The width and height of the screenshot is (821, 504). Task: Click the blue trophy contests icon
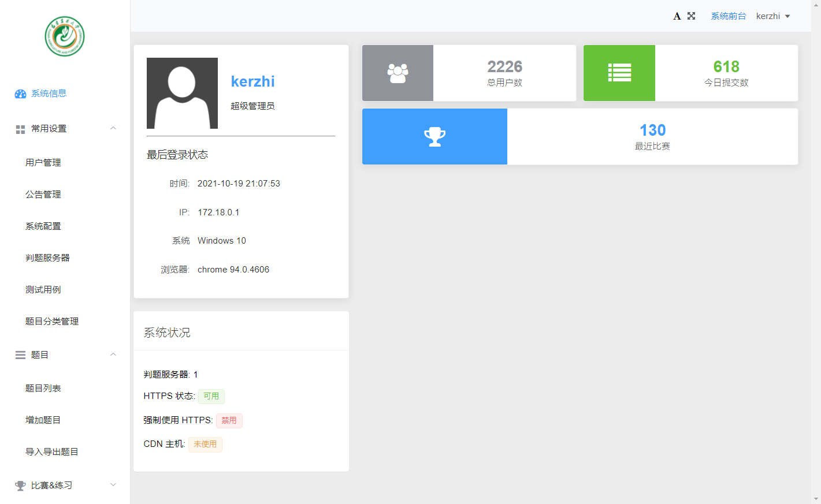pos(434,137)
